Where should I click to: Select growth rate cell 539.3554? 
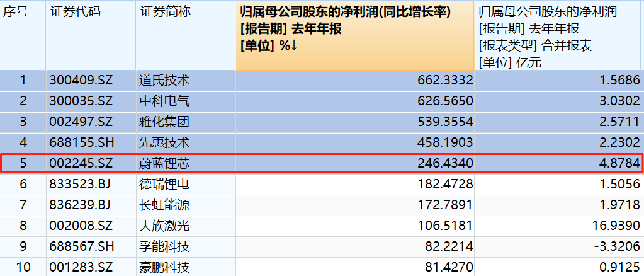coord(355,122)
